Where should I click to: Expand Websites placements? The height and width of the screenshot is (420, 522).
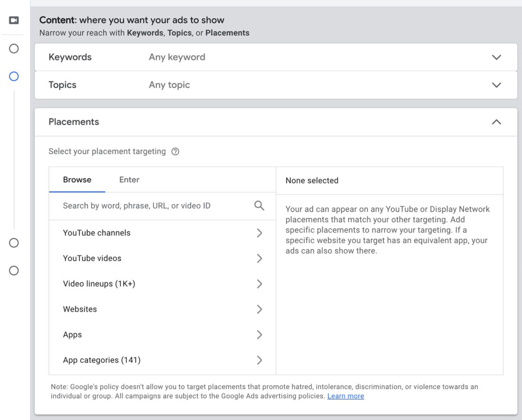click(259, 309)
